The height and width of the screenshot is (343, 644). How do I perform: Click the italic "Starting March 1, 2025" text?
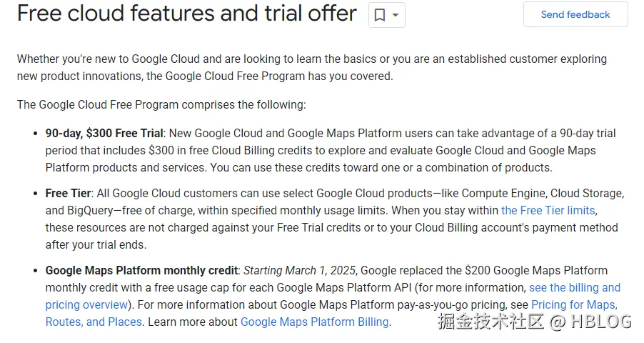(300, 270)
